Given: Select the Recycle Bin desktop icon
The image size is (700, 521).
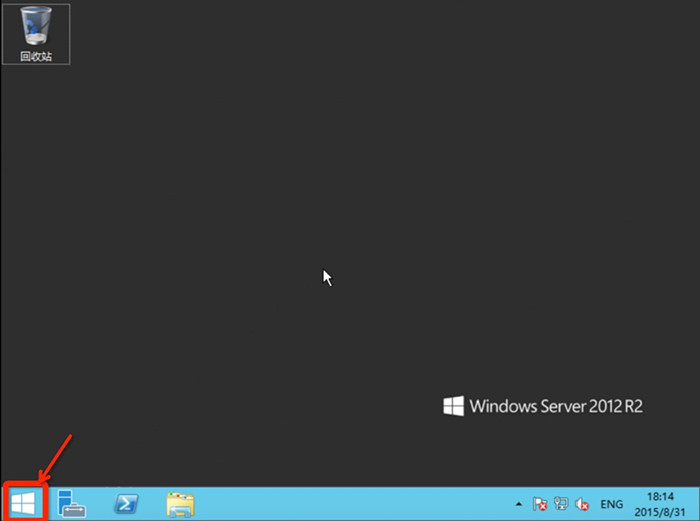Looking at the screenshot, I should (36, 34).
